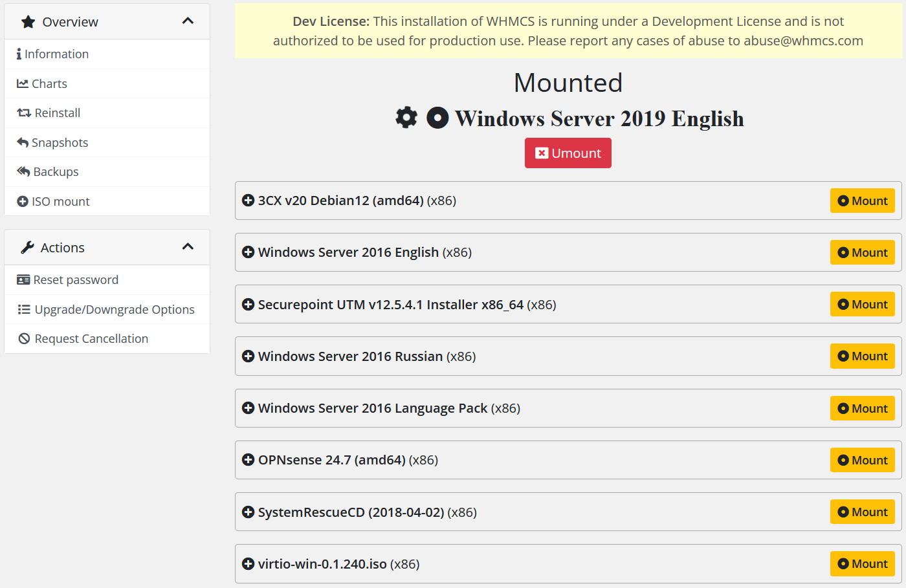
Task: Collapse the Actions panel with its chevron
Action: [x=188, y=246]
